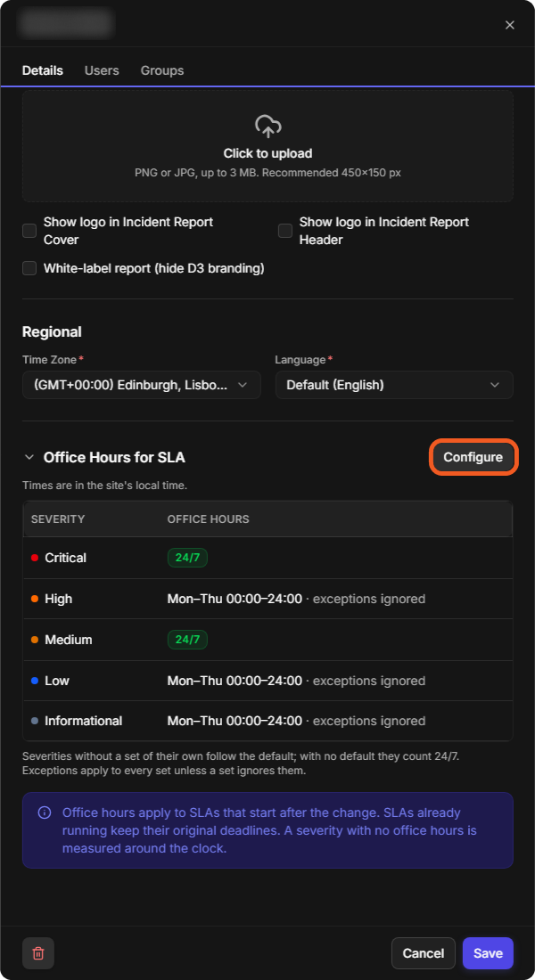The height and width of the screenshot is (980, 535).
Task: Click the OFFICE HOURS column header
Action: pyautogui.click(x=209, y=519)
